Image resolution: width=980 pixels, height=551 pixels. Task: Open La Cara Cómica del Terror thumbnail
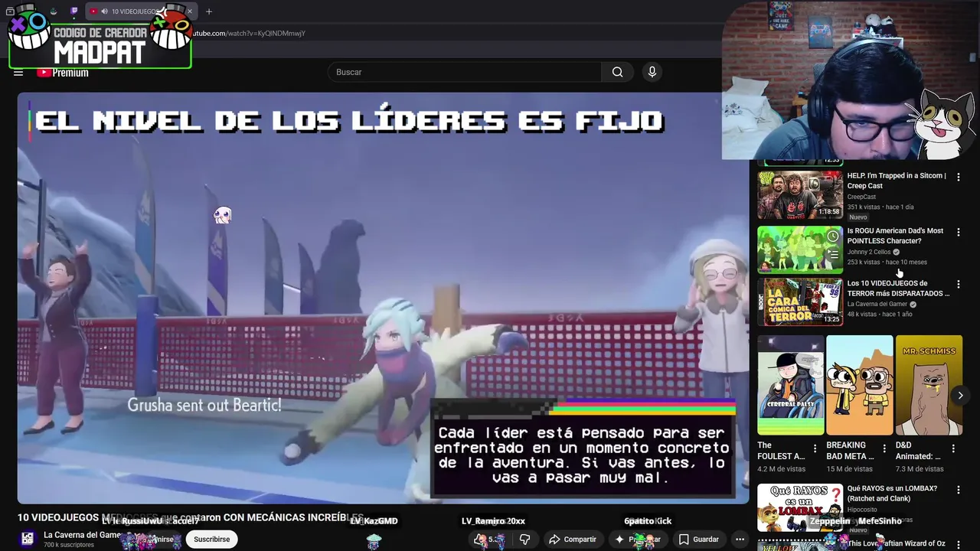[x=800, y=302]
